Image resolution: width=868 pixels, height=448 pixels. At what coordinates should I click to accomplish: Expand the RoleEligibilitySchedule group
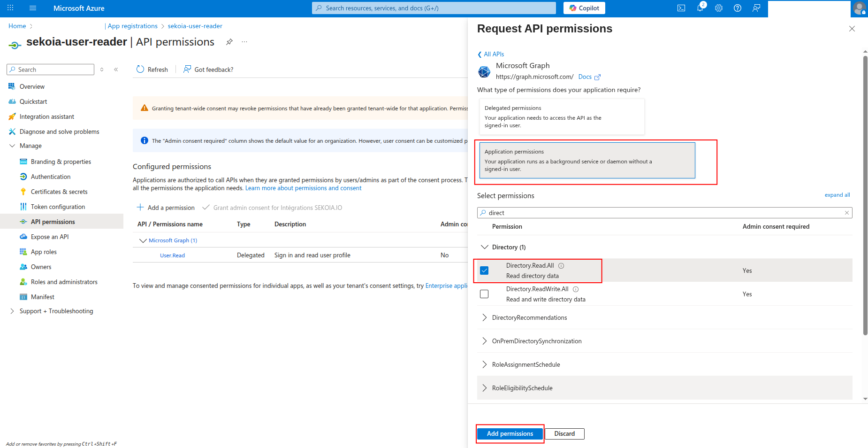point(484,388)
